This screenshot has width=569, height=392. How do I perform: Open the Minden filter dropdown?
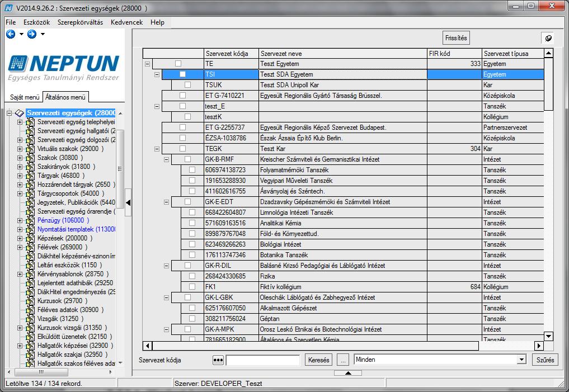coord(521,360)
